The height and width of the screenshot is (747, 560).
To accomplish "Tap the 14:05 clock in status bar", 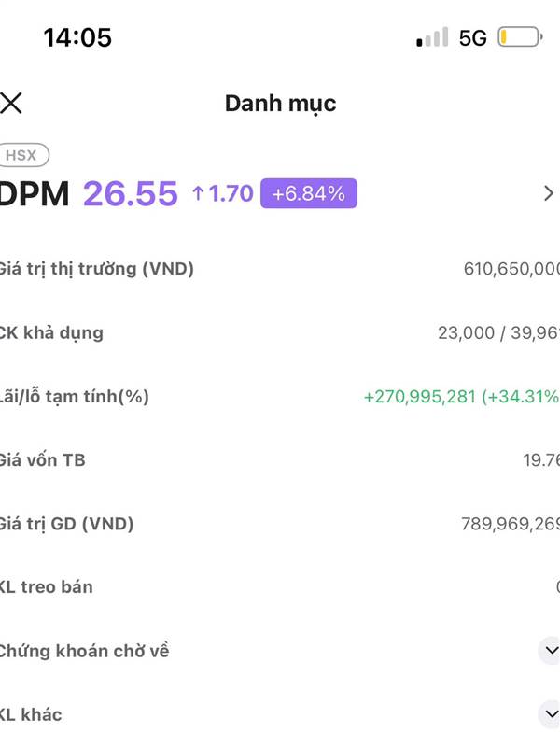I will coord(77,37).
